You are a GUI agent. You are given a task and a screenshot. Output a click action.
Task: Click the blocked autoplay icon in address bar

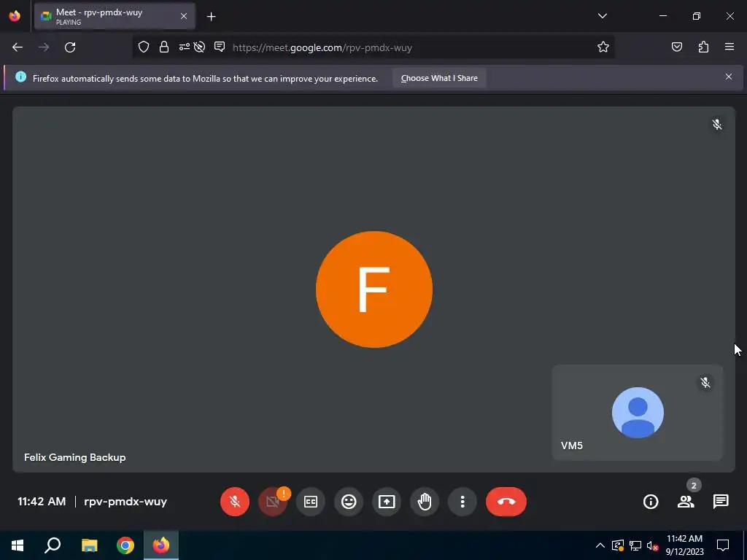point(200,47)
